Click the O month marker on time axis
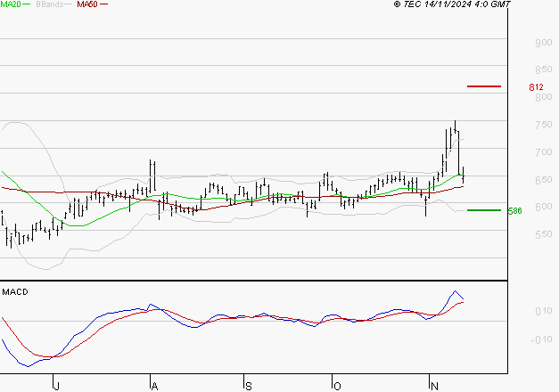The width and height of the screenshot is (559, 392). pos(336,386)
